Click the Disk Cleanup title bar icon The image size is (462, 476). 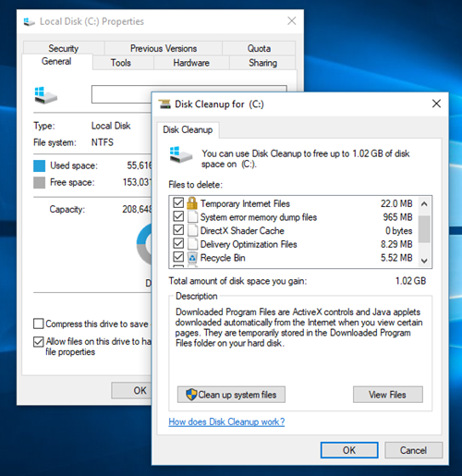[164, 104]
